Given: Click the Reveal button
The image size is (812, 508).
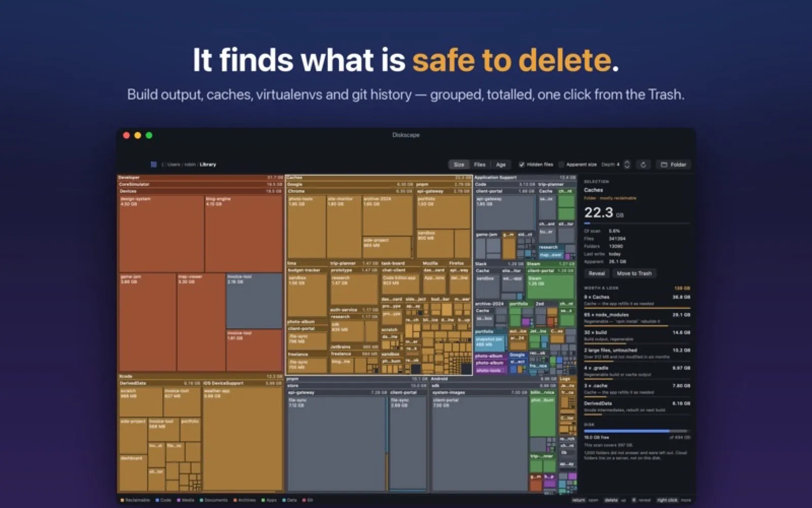Looking at the screenshot, I should pyautogui.click(x=596, y=273).
